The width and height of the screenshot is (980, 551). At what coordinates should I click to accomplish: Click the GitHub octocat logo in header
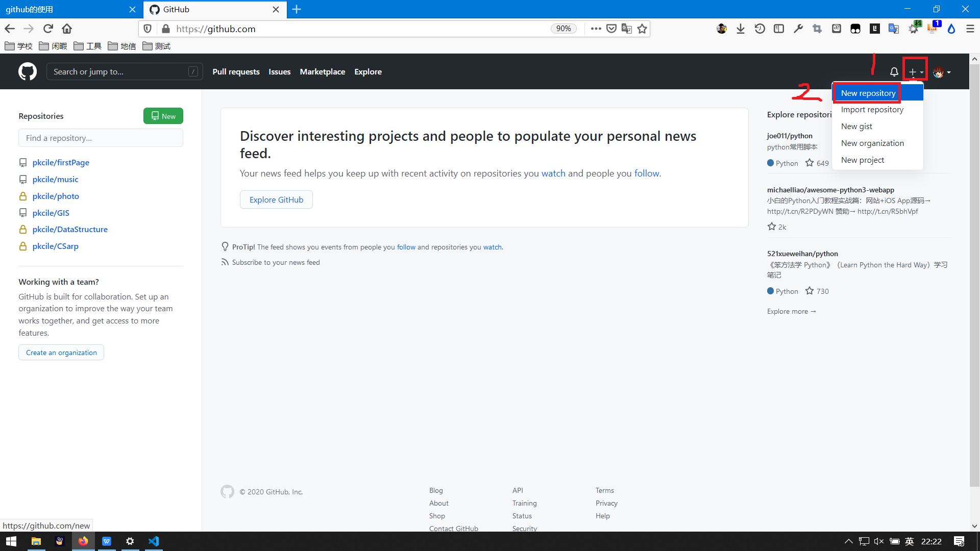click(28, 71)
